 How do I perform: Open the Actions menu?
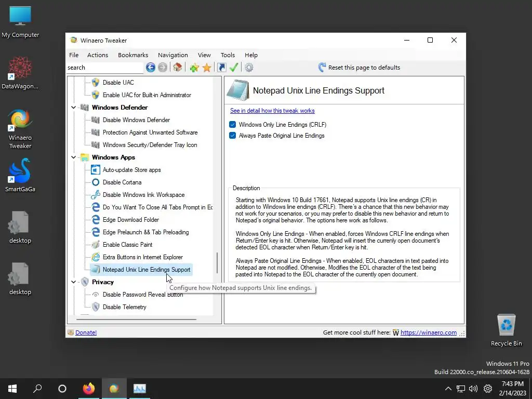(98, 55)
